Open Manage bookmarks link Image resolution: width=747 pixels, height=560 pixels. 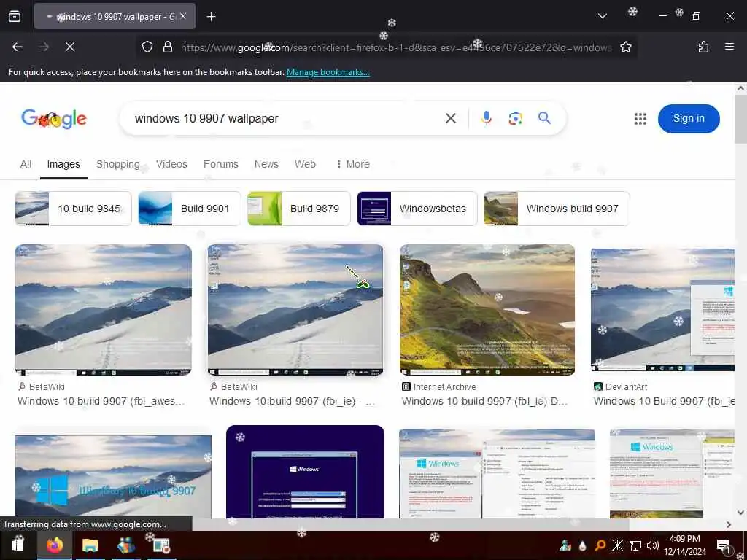328,72
